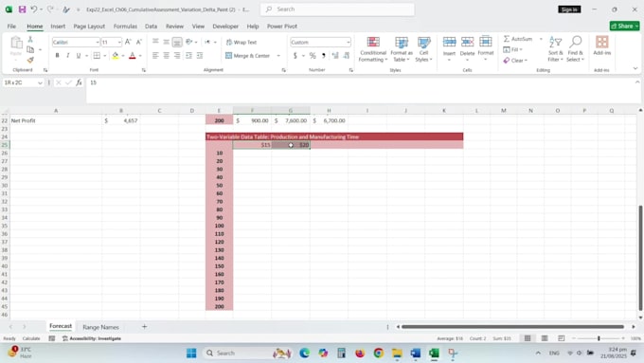Open Cell Styles gallery

pos(423,49)
